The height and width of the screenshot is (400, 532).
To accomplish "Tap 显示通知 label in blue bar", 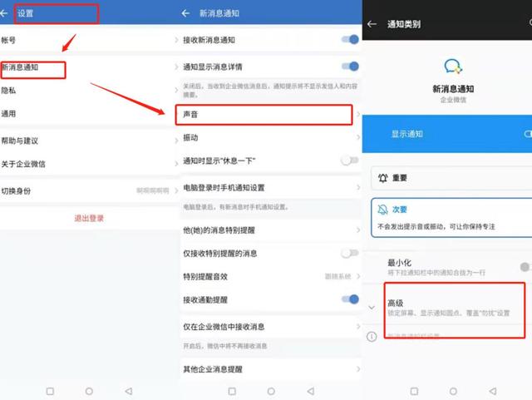I will (407, 134).
